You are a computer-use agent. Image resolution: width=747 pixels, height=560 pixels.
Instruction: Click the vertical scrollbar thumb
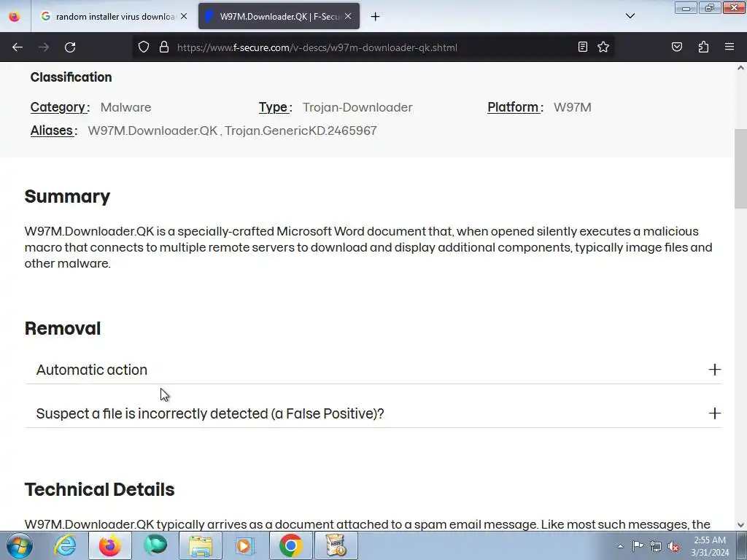(x=740, y=168)
